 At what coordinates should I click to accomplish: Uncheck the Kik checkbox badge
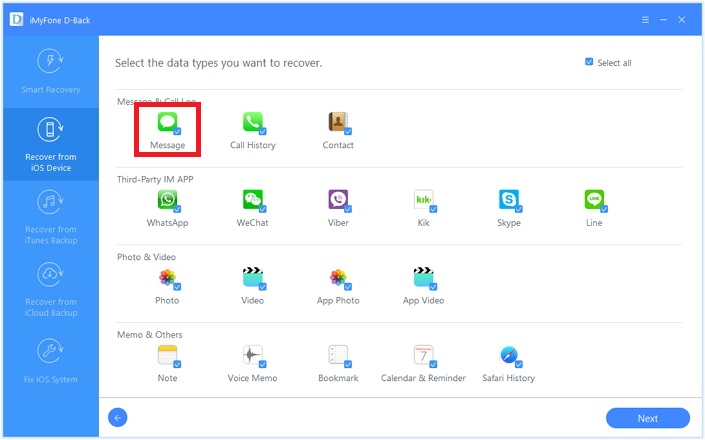433,209
